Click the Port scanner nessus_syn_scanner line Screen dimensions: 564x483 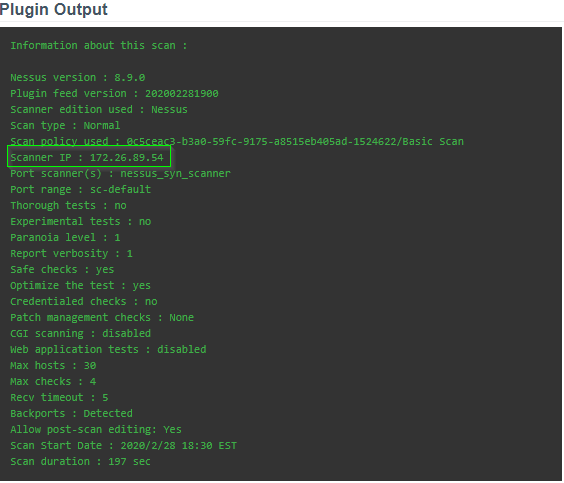(120, 173)
